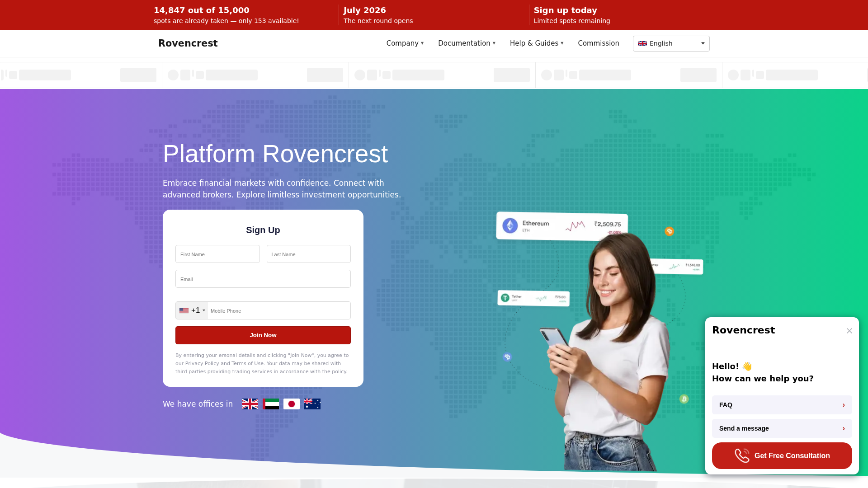Focus the Last Name field
This screenshot has height=488, width=868.
(309, 254)
